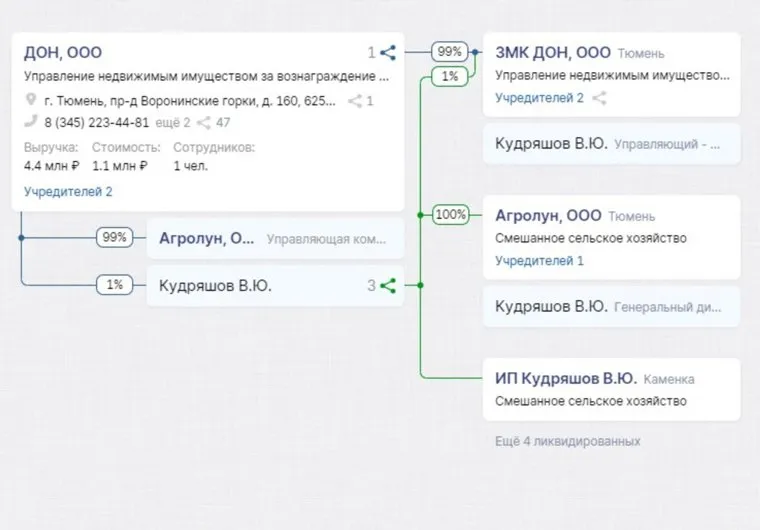The height and width of the screenshot is (530, 760).
Task: Click share icon next to ЗМК ДОН Учредителей 2
Action: pos(600,98)
